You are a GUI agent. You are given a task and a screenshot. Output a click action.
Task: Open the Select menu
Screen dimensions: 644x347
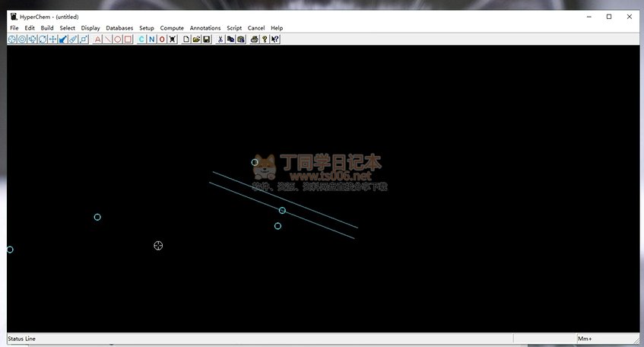tap(68, 28)
